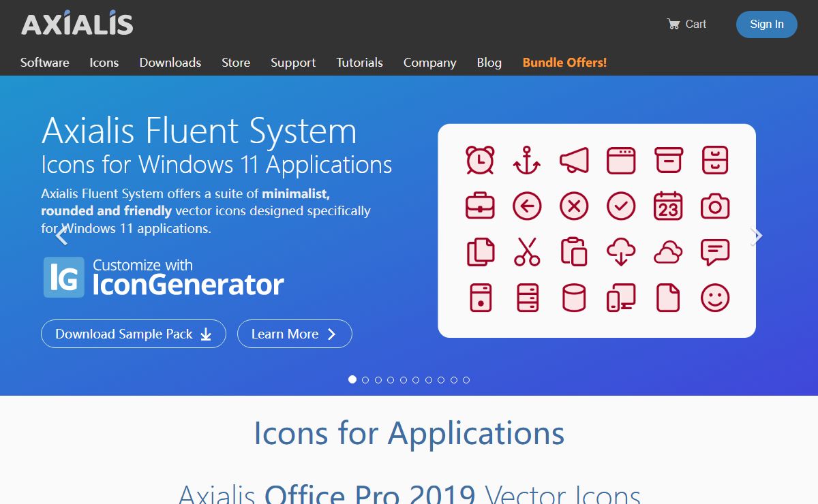This screenshot has width=818, height=504.
Task: Click the double cloud weather icon
Action: [668, 253]
